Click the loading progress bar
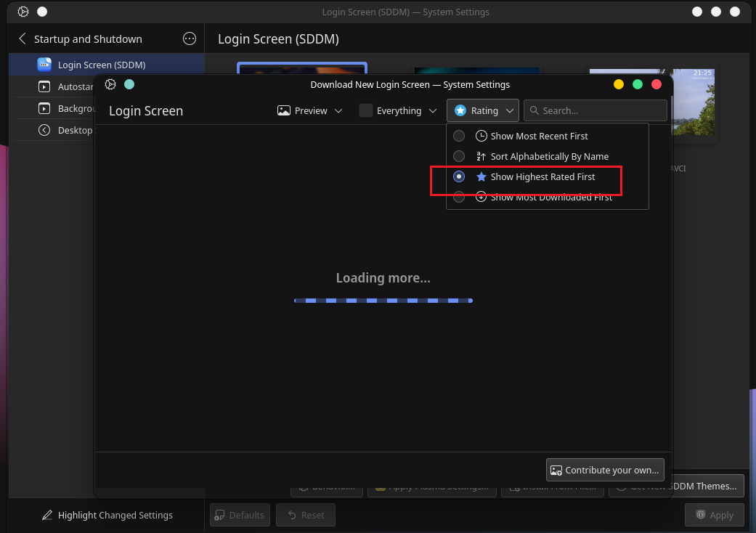The width and height of the screenshot is (756, 533). coord(383,301)
